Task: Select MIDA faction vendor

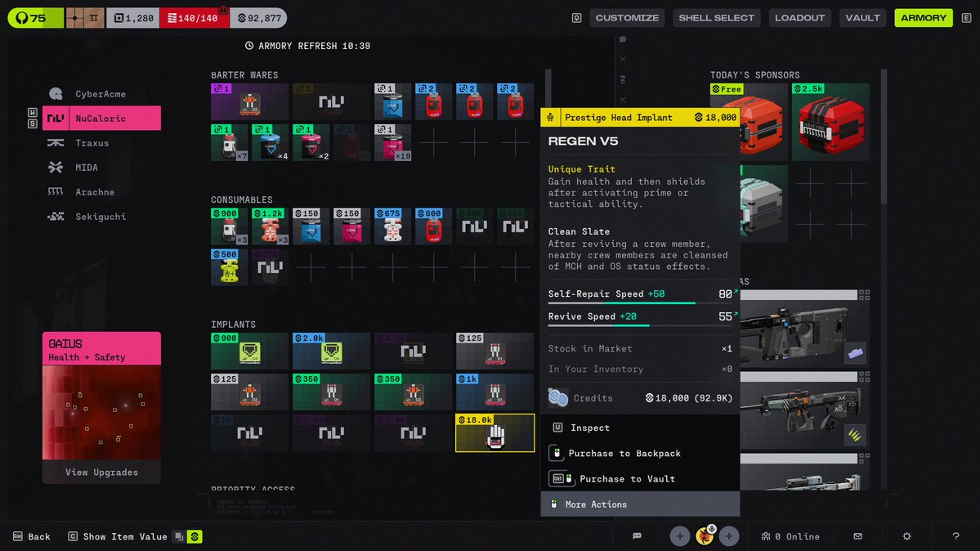Action: pos(101,167)
